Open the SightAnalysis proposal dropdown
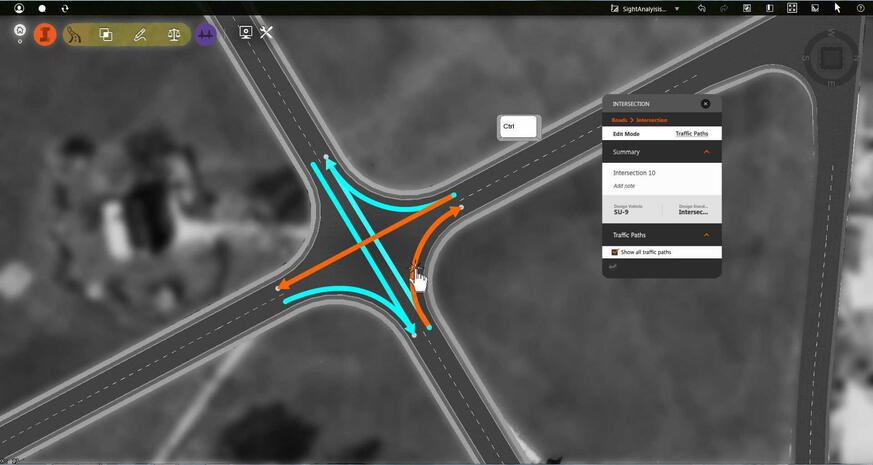 [x=677, y=8]
